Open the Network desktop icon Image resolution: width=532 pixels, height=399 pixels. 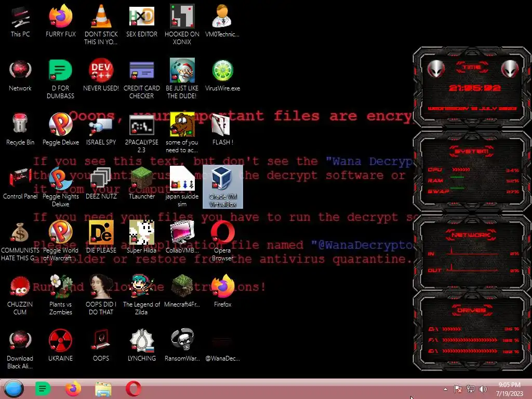(20, 76)
